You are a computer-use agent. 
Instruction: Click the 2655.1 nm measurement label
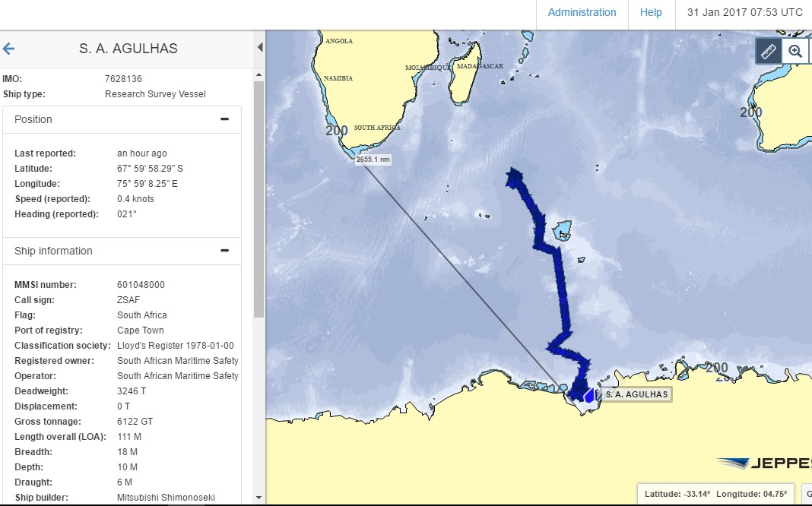(x=372, y=159)
